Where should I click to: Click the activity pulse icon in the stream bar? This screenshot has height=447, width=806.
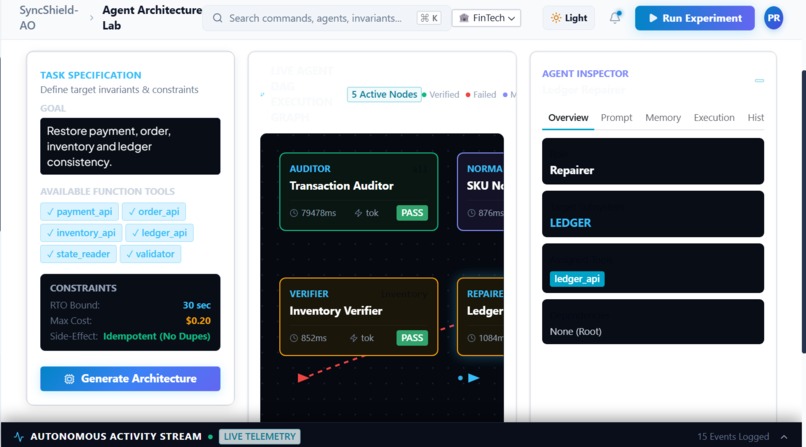pyautogui.click(x=19, y=436)
